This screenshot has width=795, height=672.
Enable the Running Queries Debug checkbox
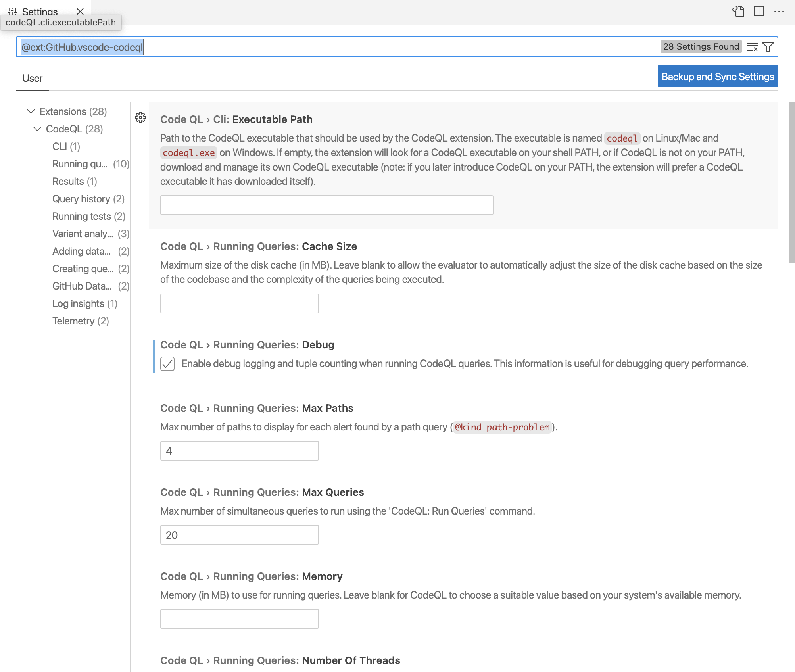coord(168,364)
